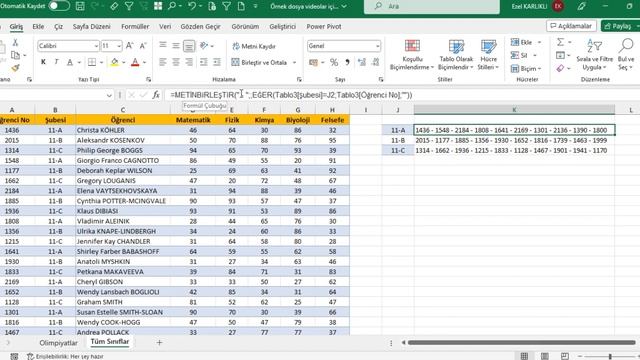Switch to Page Layout view icon

(544, 356)
